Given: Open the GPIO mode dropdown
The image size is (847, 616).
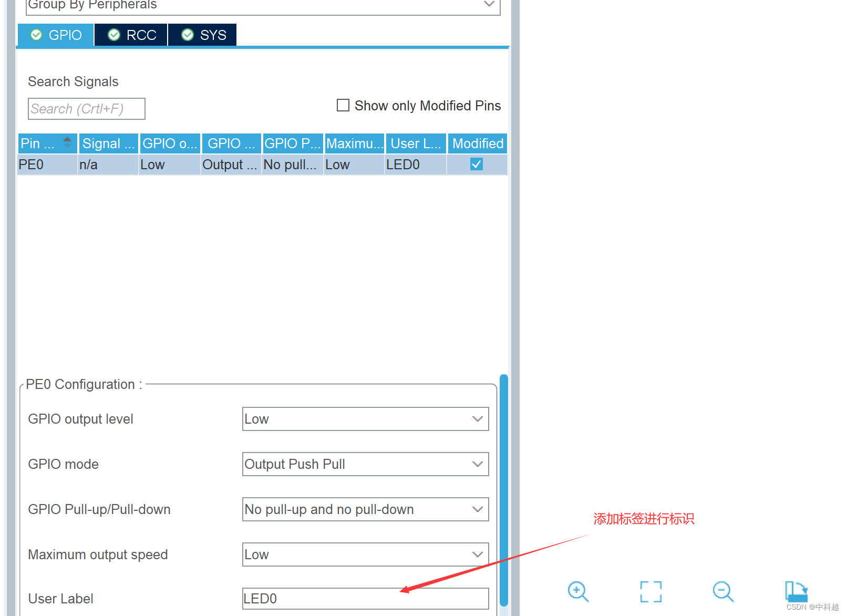Looking at the screenshot, I should click(365, 464).
